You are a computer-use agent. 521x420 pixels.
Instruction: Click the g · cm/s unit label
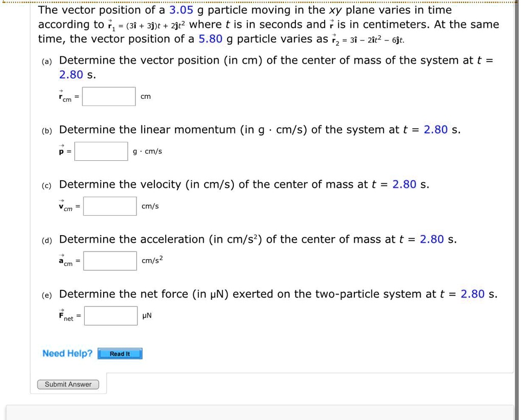click(147, 151)
